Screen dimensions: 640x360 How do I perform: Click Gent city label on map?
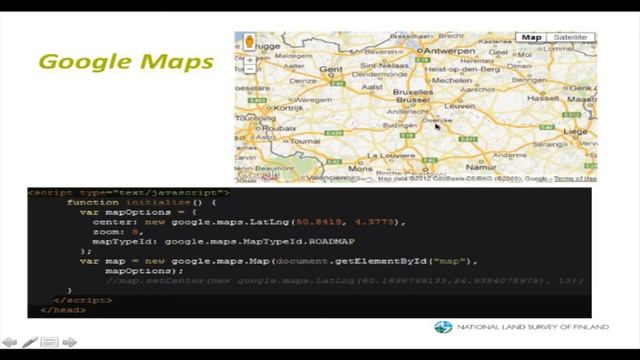(x=331, y=69)
